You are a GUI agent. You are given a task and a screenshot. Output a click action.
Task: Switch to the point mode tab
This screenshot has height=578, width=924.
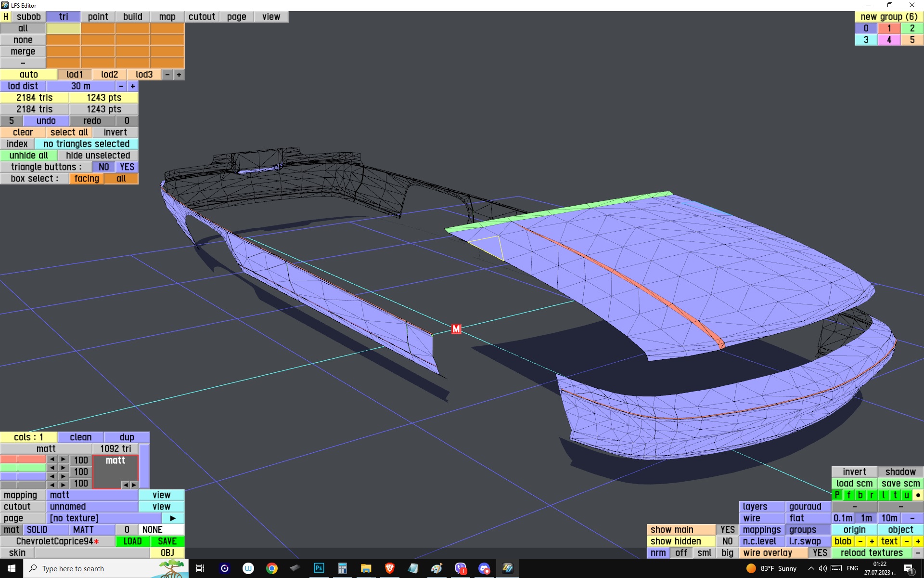tap(98, 17)
